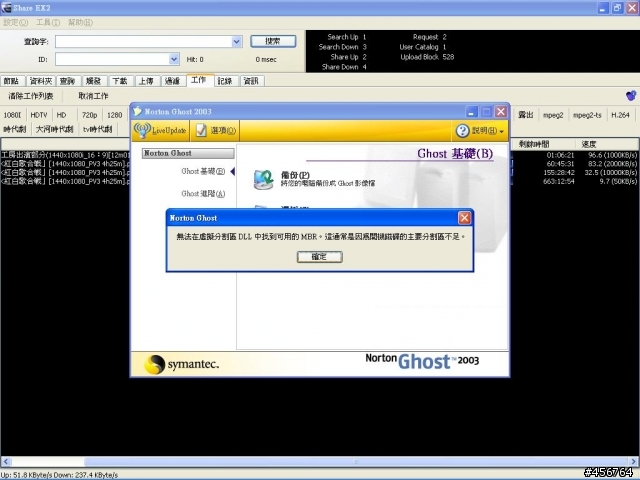Select task row with remaining time 155:28:42
Image resolution: width=640 pixels, height=480 pixels.
[x=320, y=173]
